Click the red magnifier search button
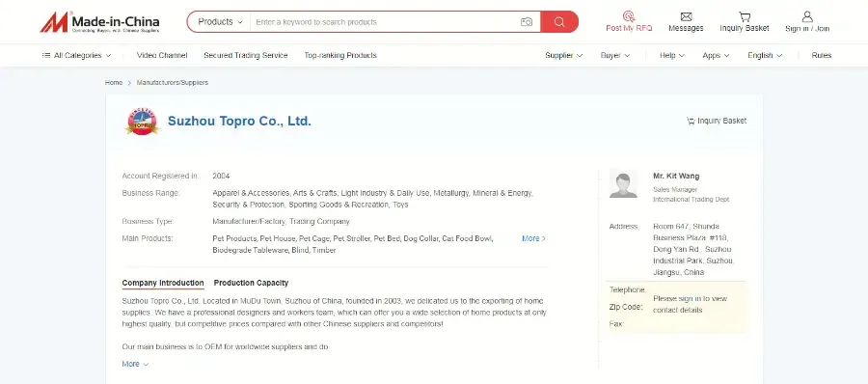 coord(559,22)
